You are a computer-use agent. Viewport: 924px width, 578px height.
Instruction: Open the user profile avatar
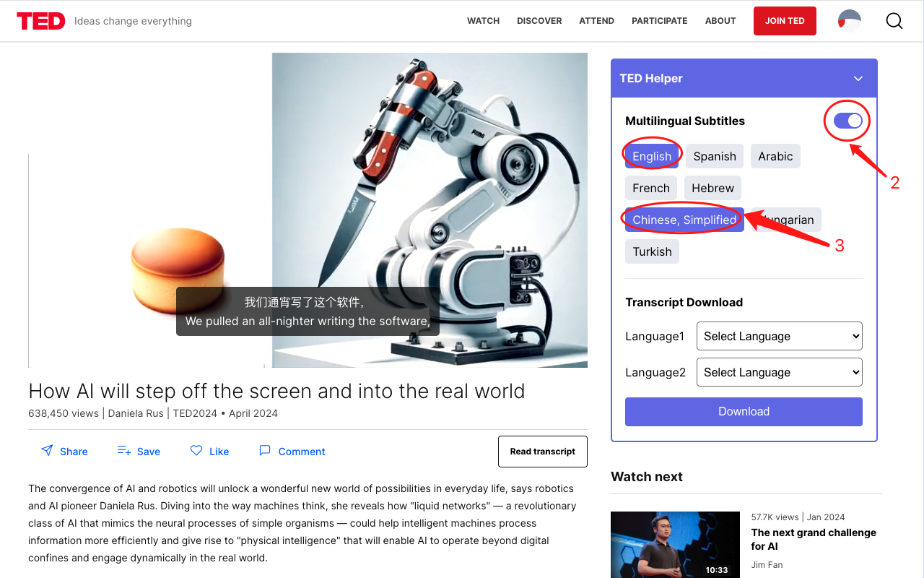coord(850,21)
